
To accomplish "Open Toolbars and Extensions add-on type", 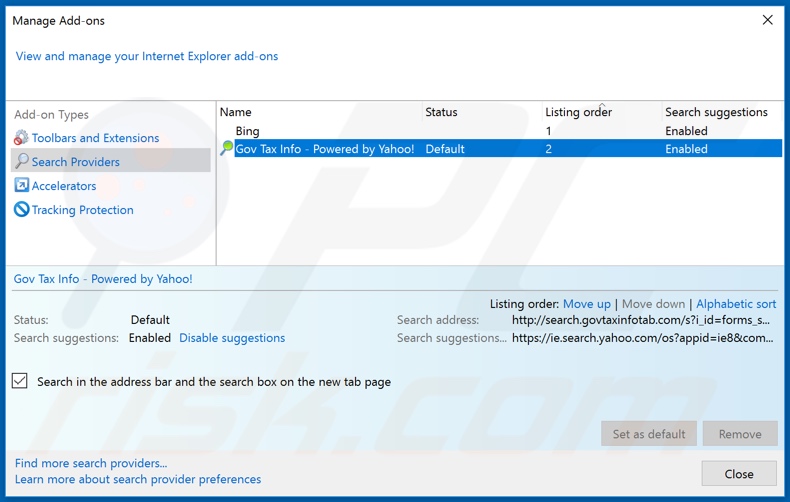I will pyautogui.click(x=95, y=138).
